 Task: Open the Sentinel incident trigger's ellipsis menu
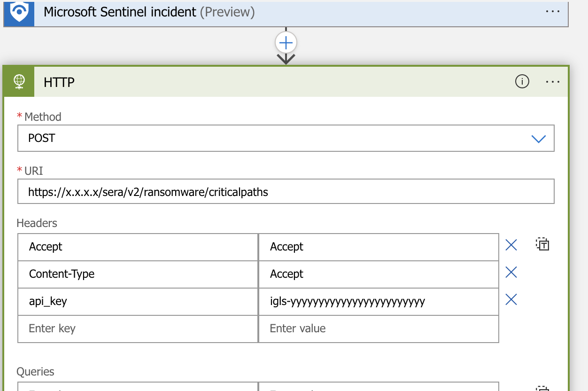tap(553, 12)
